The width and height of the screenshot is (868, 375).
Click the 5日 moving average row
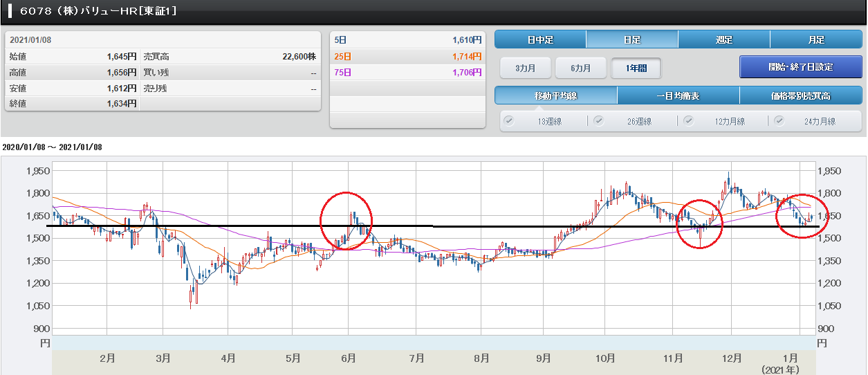(x=407, y=40)
